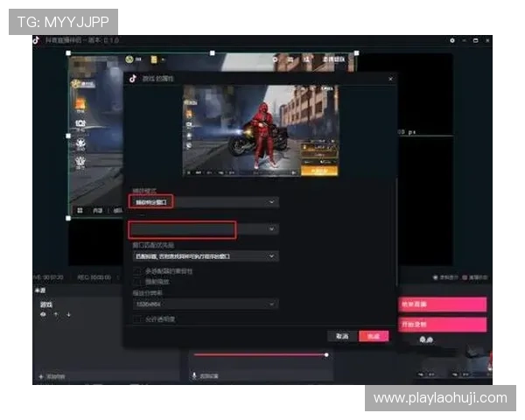The image size is (525, 420).
Task: Expand the empty window selection dropdown
Action: tap(203, 229)
